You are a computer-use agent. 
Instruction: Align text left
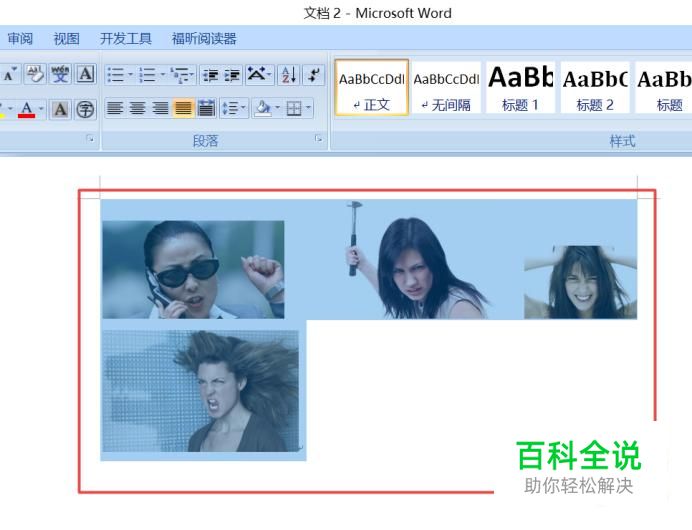coord(115,108)
